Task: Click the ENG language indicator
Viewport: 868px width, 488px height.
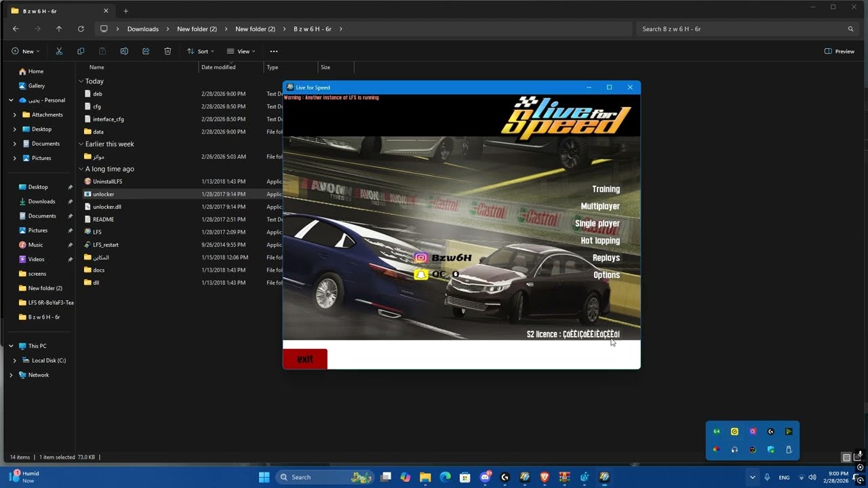Action: tap(784, 477)
